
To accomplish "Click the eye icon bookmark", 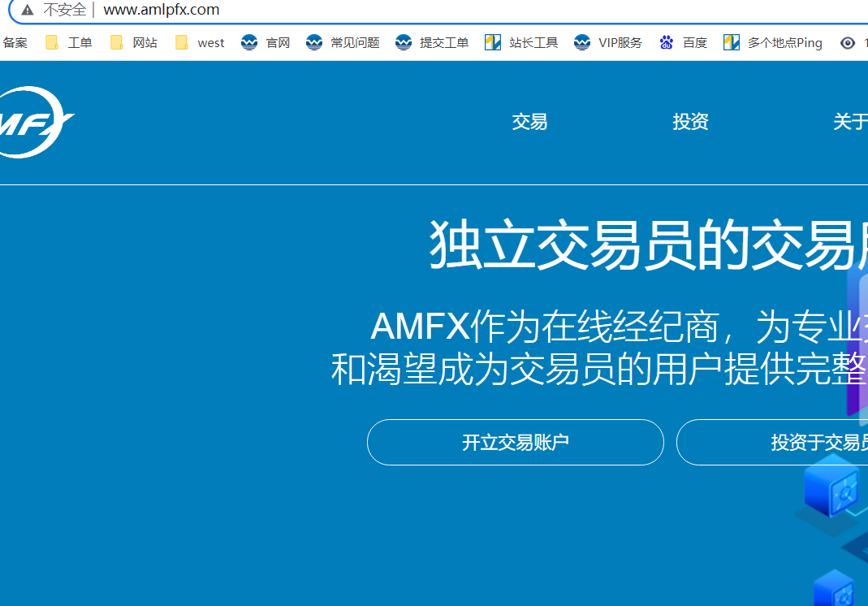I will 848,43.
